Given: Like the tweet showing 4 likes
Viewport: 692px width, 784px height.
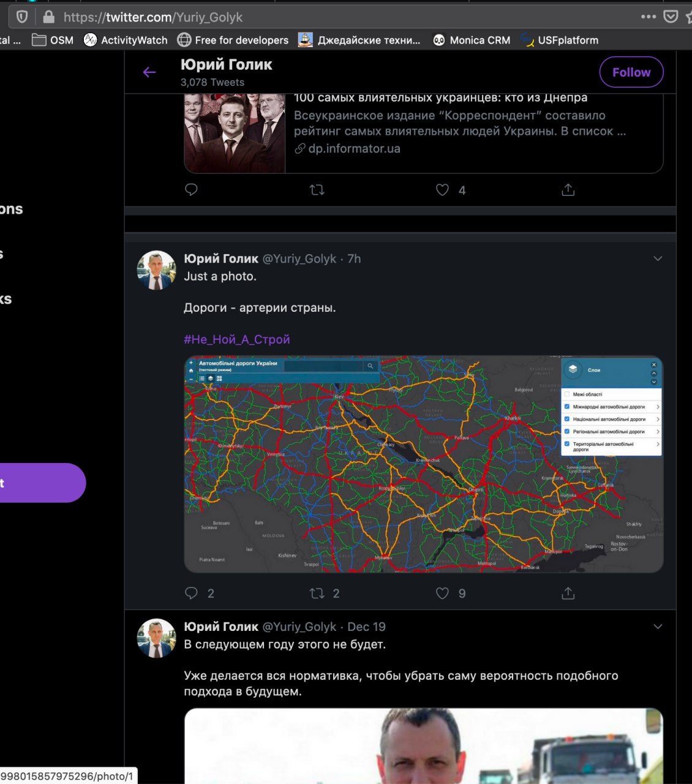Looking at the screenshot, I should pos(443,190).
